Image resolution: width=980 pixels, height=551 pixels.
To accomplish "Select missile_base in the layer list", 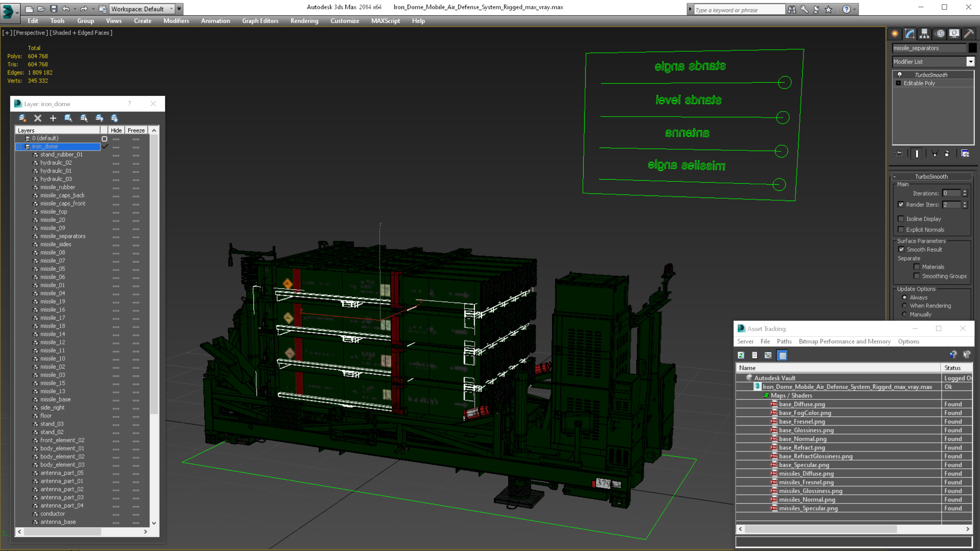I will tap(55, 399).
